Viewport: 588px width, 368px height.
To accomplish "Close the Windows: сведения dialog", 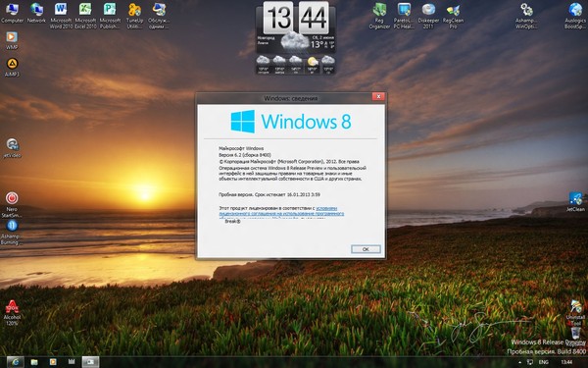I will [x=378, y=96].
